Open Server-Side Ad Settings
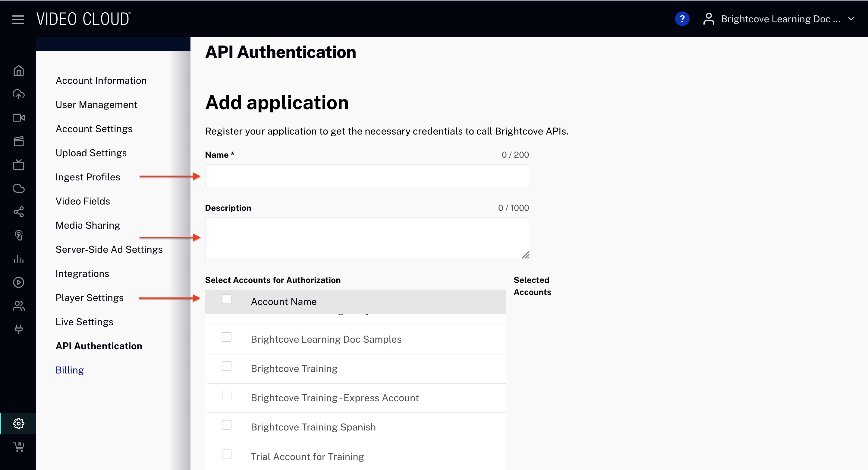This screenshot has width=868, height=470. tap(109, 249)
